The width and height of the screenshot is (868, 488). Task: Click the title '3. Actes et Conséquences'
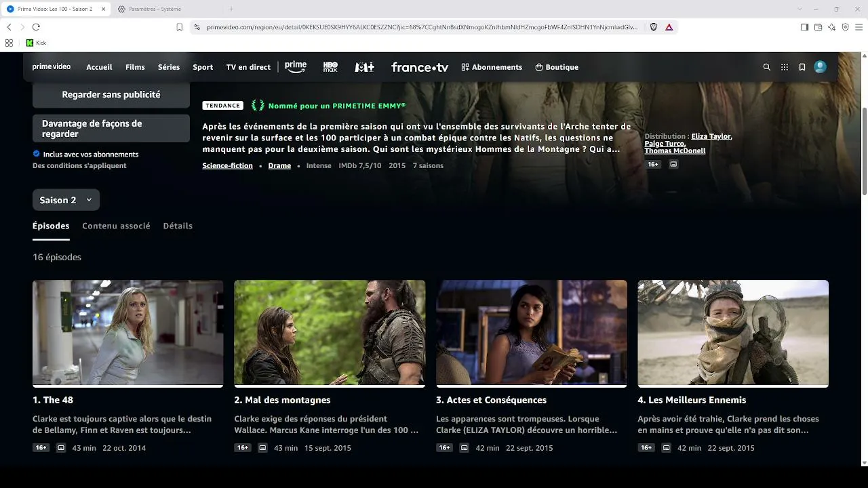491,400
